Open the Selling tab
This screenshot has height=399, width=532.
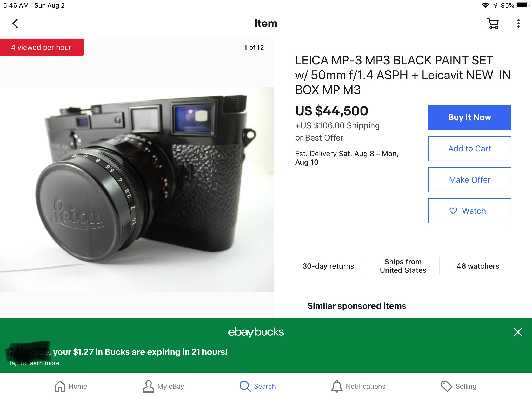point(459,386)
